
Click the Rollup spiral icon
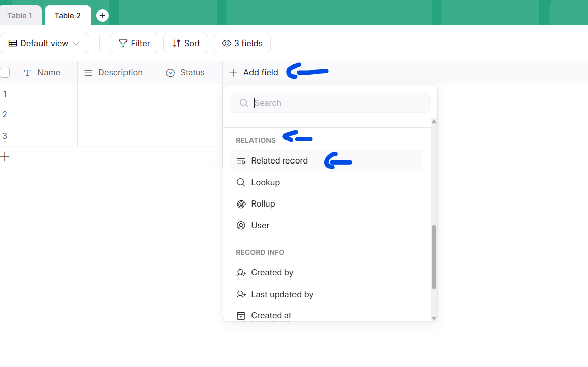pos(241,204)
